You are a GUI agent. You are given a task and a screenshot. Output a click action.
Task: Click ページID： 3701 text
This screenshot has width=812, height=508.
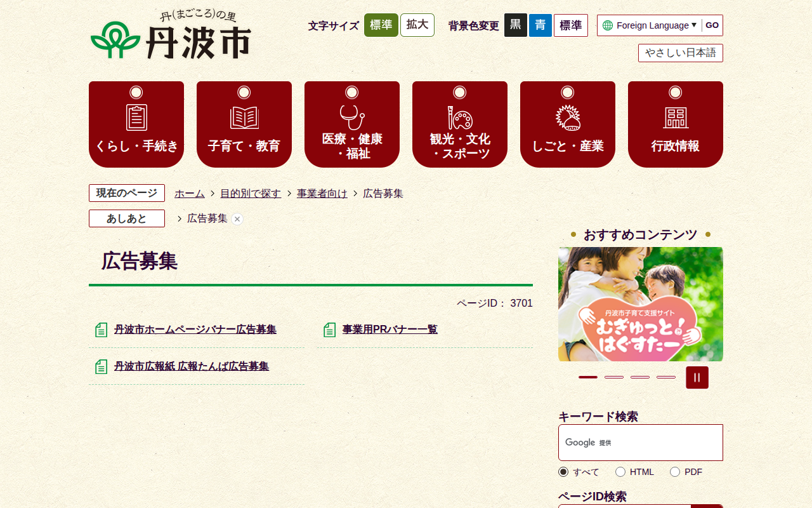(495, 304)
